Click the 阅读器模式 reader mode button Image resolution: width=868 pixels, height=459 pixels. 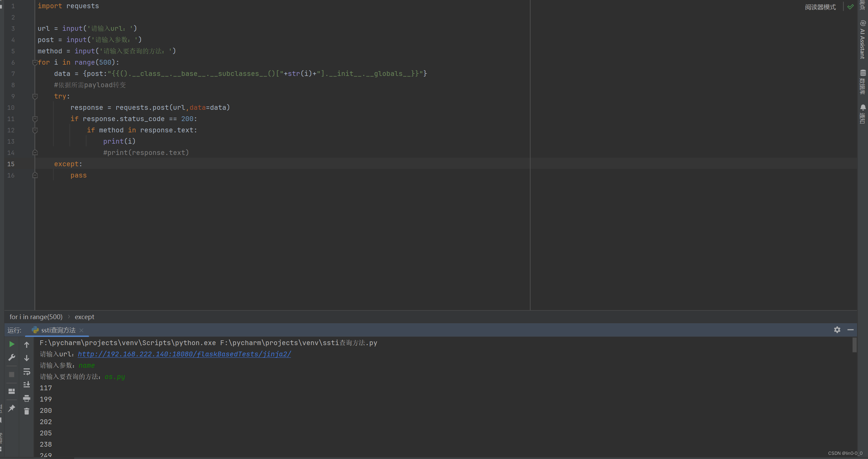point(820,7)
